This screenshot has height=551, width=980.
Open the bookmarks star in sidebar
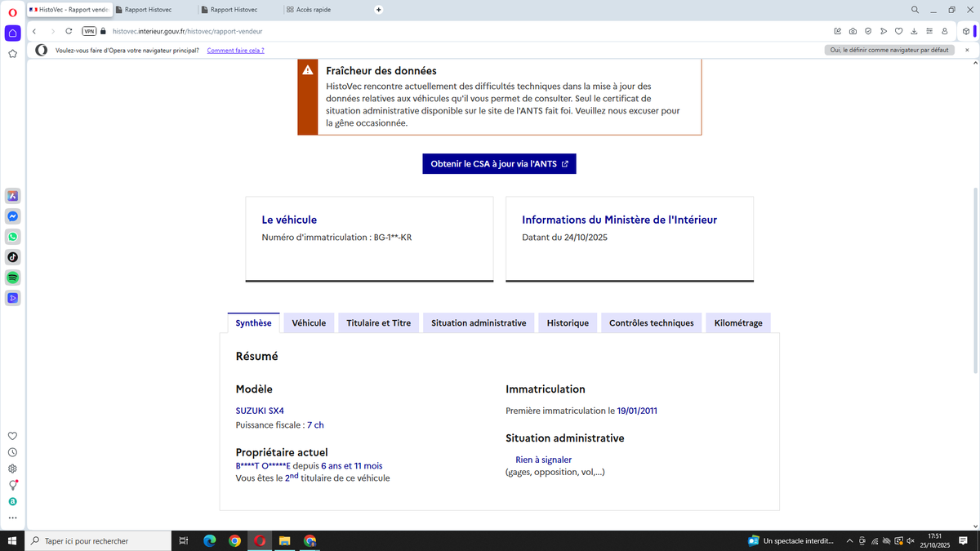point(12,54)
